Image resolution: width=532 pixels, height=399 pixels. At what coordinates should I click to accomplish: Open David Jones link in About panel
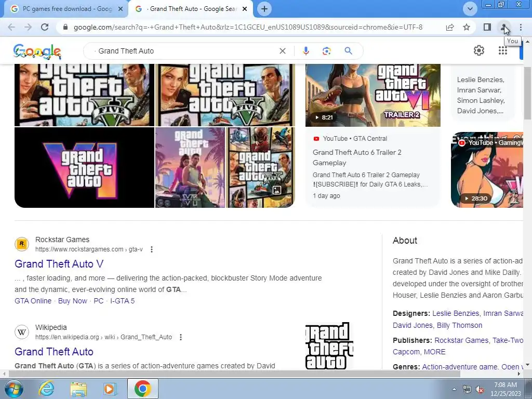coord(413,325)
